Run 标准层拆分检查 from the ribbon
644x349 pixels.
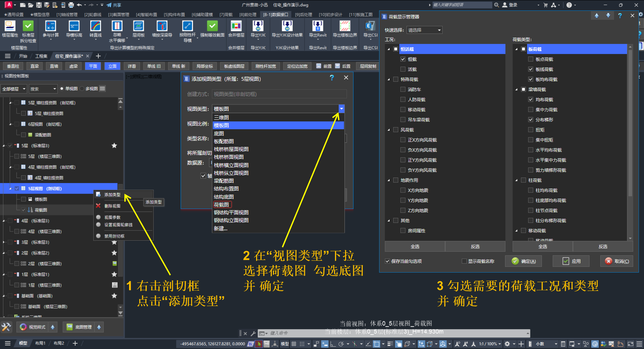point(28,31)
